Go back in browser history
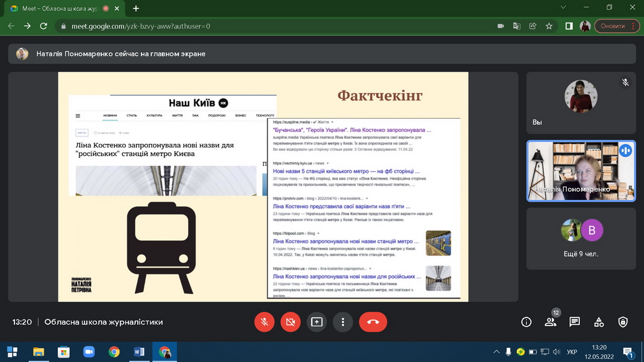This screenshot has width=644, height=362. click(x=11, y=26)
